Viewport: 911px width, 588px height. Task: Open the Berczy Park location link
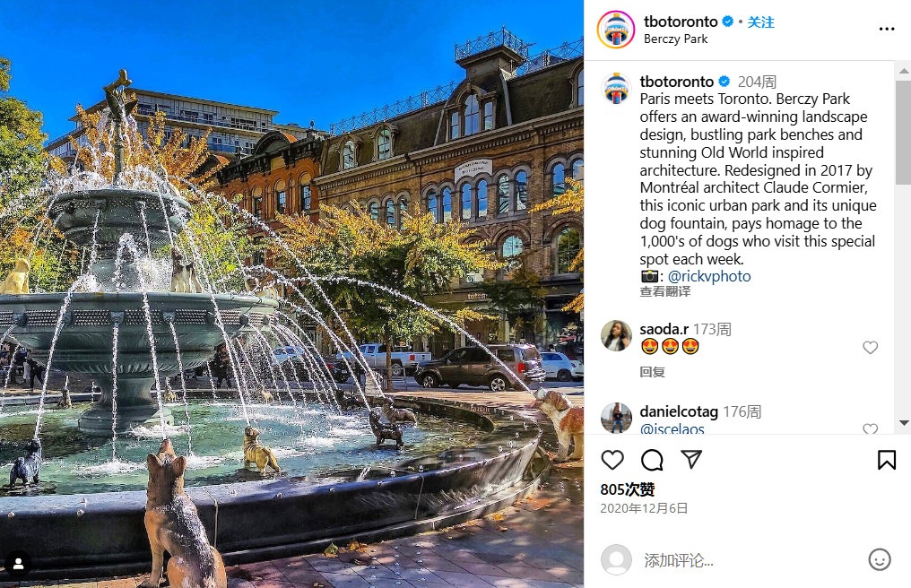click(676, 39)
